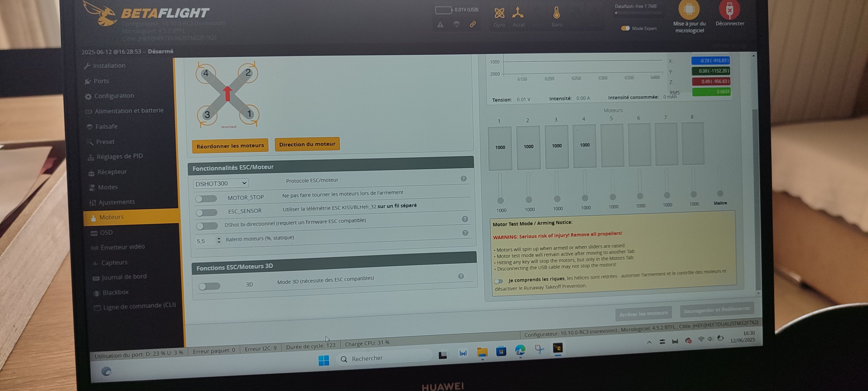Enable the MOTOR_STOP switch
The height and width of the screenshot is (391, 868).
coord(206,199)
